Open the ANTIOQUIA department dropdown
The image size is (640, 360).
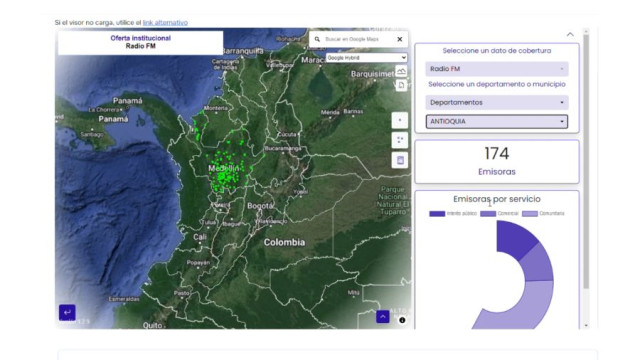(x=497, y=122)
